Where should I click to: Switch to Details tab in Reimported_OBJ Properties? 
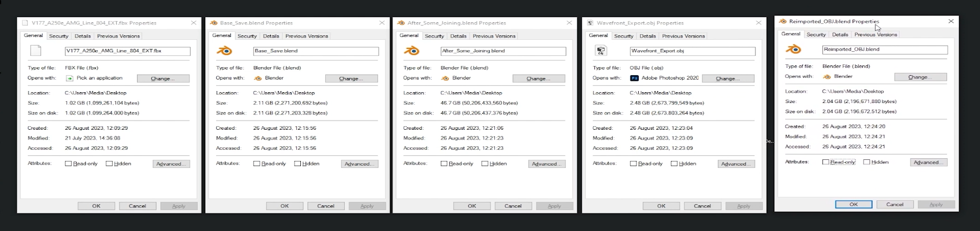[840, 34]
